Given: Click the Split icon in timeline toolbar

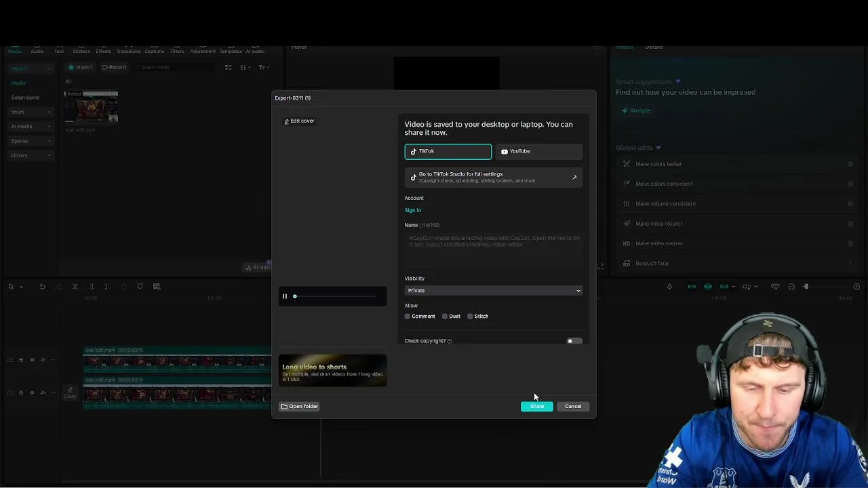Looking at the screenshot, I should (75, 287).
